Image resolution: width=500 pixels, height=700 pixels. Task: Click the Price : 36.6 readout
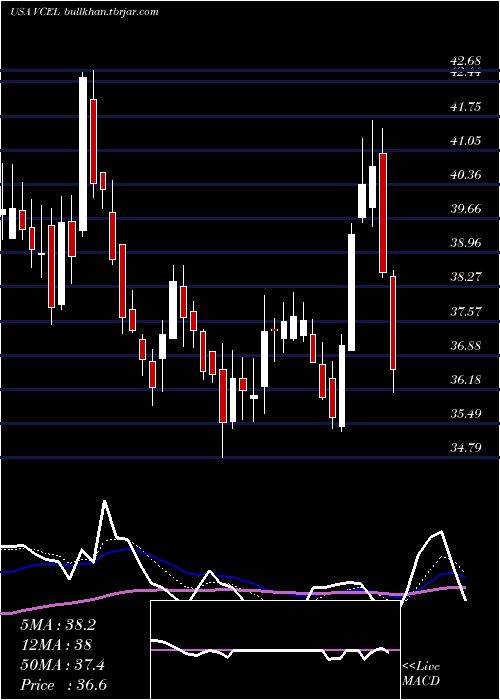[x=63, y=685]
